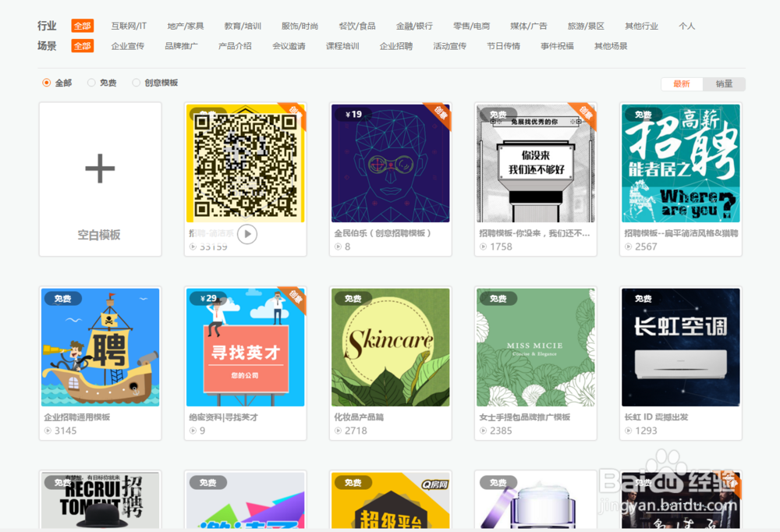
Task: Open the 长虹空调 template thumbnail
Action: click(681, 347)
